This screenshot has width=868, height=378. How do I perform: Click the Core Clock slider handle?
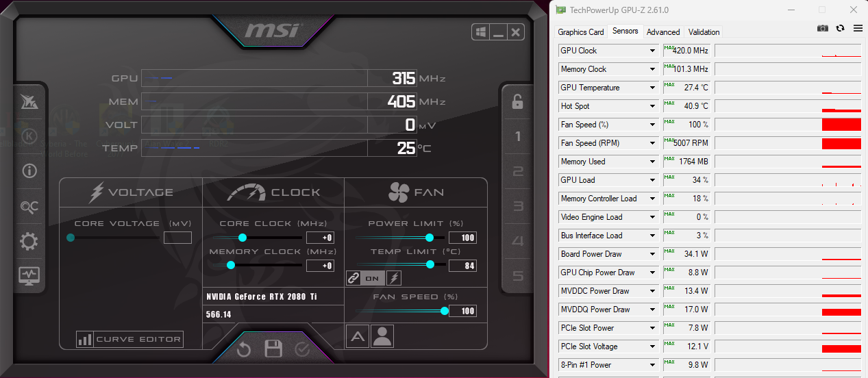(x=242, y=238)
